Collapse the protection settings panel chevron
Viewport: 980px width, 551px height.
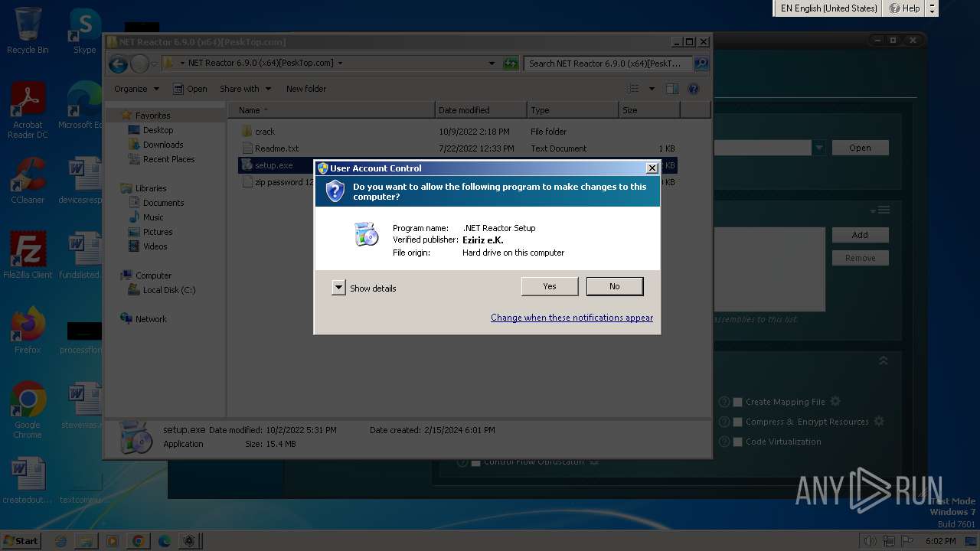883,360
